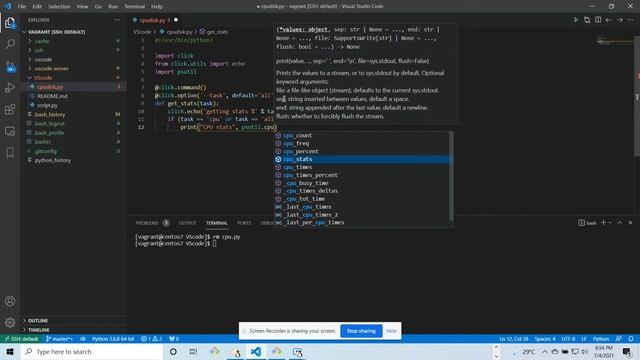The image size is (640, 360).
Task: Click the Windows search box
Action: [x=92, y=351]
